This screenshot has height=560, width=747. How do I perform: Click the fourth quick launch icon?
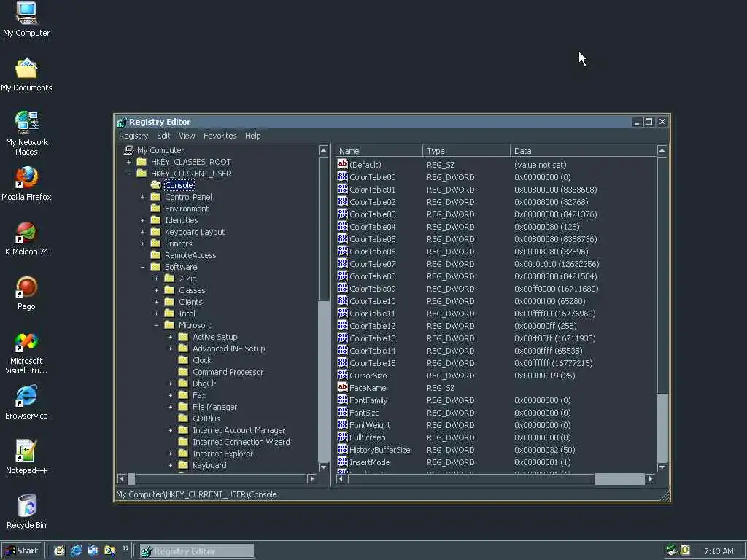click(109, 551)
